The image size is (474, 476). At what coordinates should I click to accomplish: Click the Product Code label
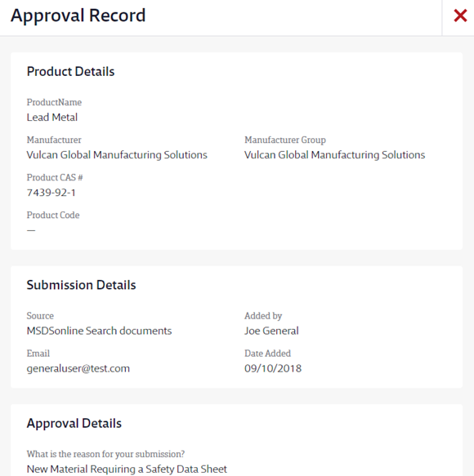53,216
